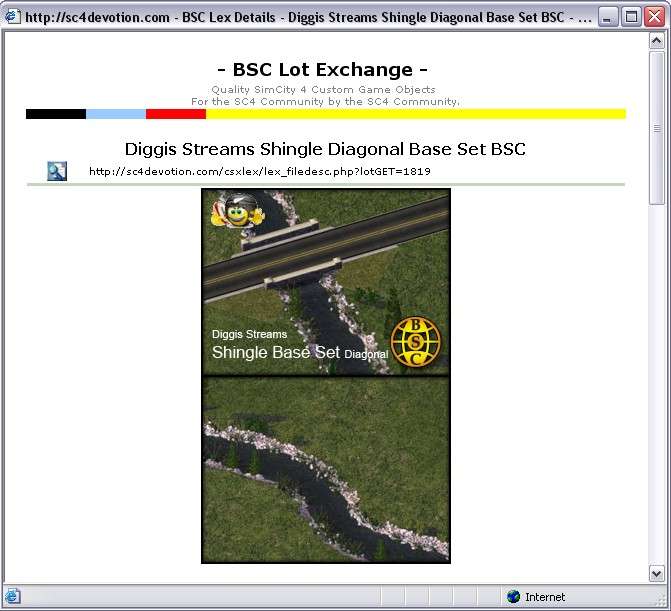
Task: Click the magnifier search icon beside the URL
Action: click(57, 171)
